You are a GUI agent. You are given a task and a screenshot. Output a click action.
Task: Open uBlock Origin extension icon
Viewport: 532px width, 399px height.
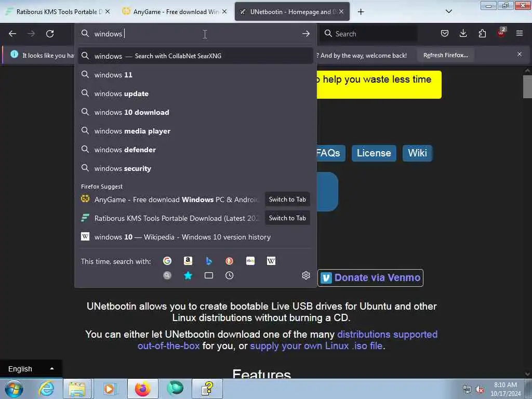pyautogui.click(x=501, y=33)
